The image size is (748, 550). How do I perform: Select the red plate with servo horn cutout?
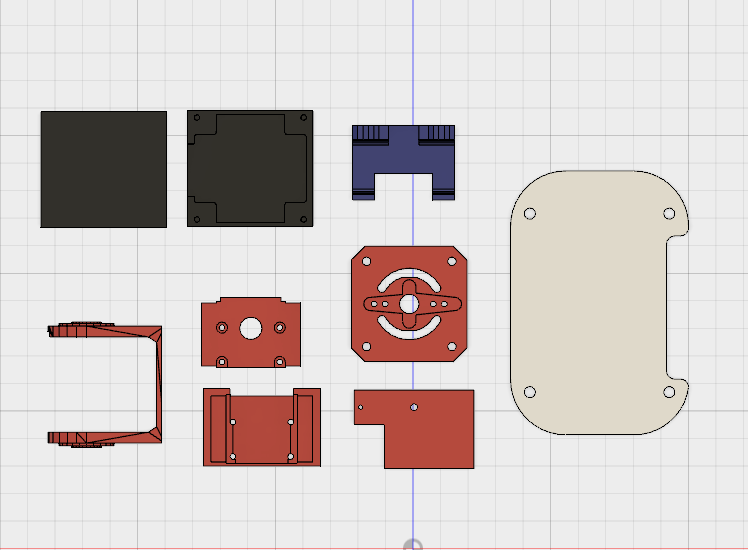[x=409, y=304]
